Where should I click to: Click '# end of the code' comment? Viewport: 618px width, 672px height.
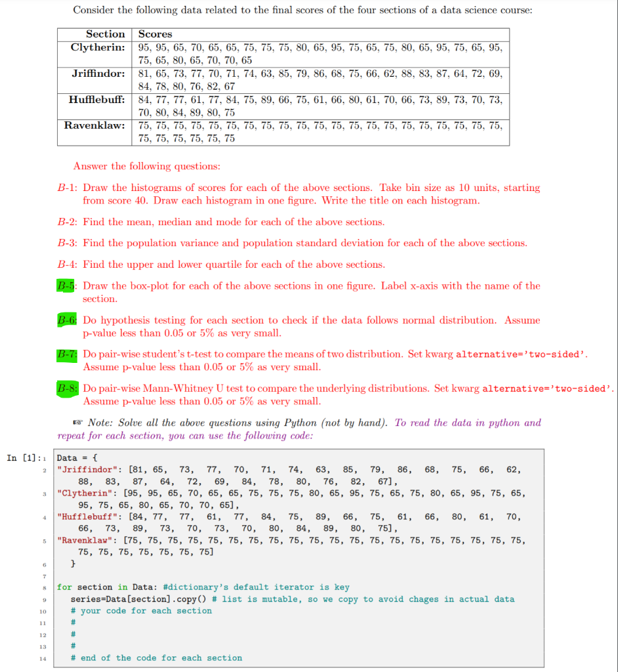click(x=156, y=658)
